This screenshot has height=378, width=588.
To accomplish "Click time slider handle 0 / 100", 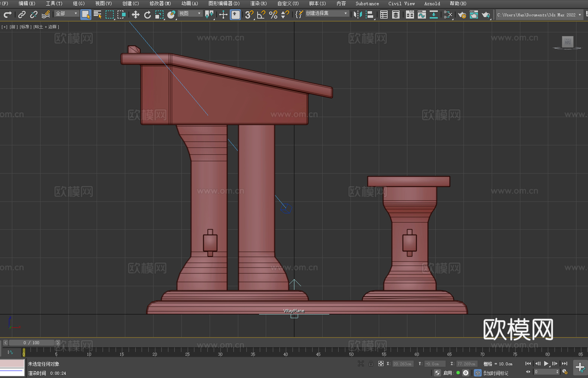I will click(32, 343).
